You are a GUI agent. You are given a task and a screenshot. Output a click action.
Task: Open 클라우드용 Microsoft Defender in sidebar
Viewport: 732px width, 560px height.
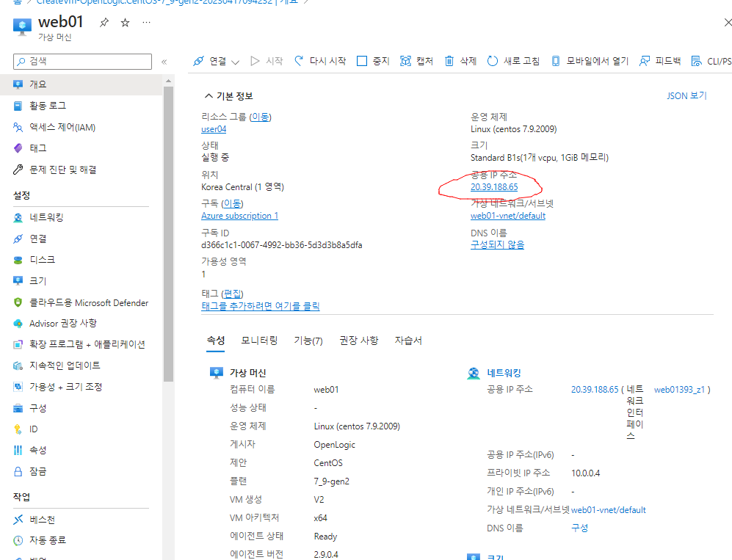click(81, 302)
